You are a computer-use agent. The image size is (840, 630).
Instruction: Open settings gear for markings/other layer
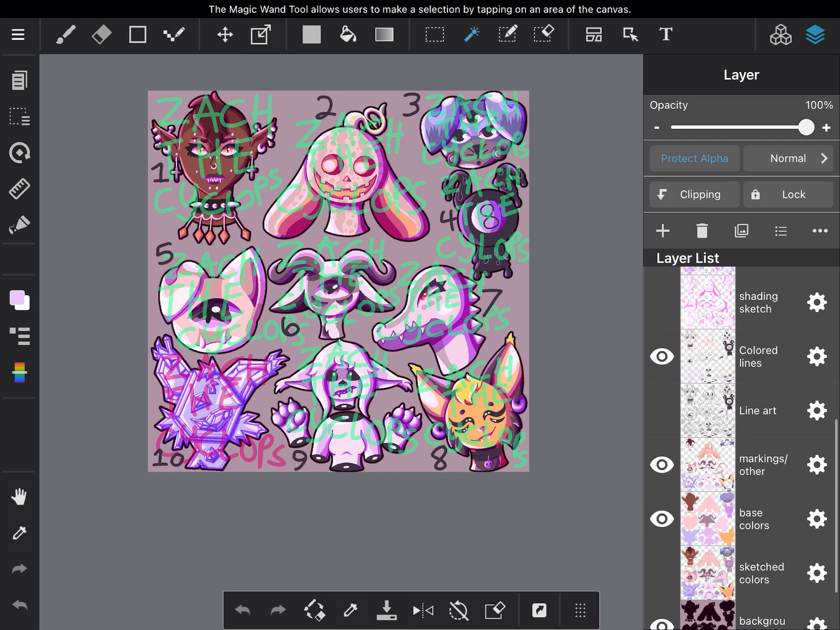pos(817,465)
